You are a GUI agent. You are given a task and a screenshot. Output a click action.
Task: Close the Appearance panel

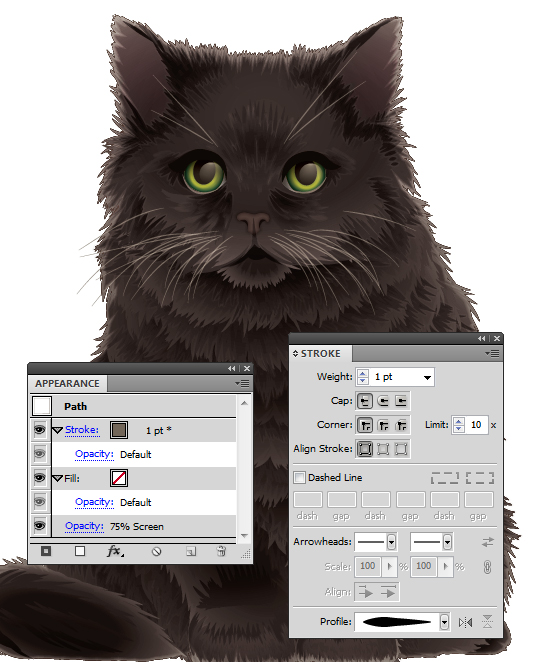[247, 369]
